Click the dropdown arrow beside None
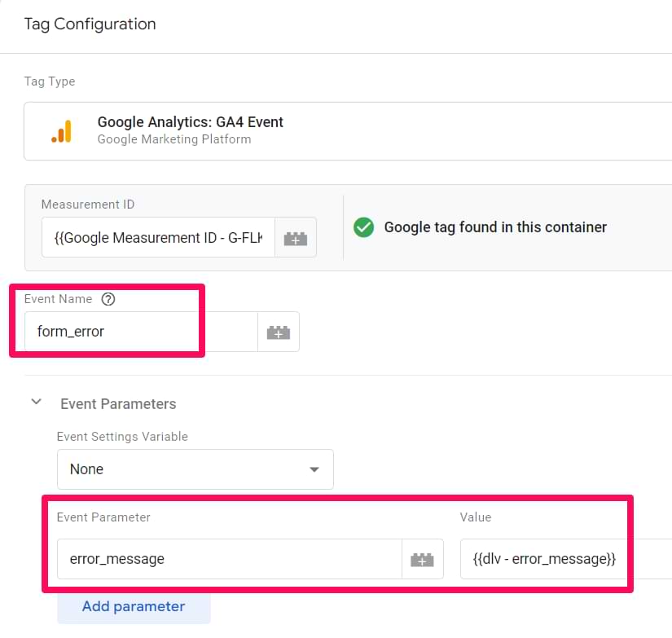 314,469
